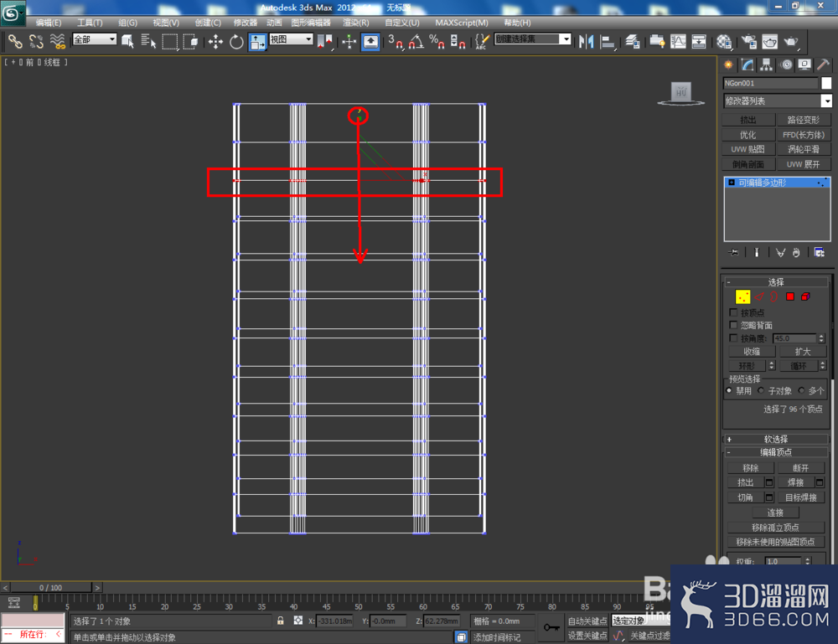Screen dimensions: 838x644
Task: Activate Select and Move tool
Action: click(215, 41)
